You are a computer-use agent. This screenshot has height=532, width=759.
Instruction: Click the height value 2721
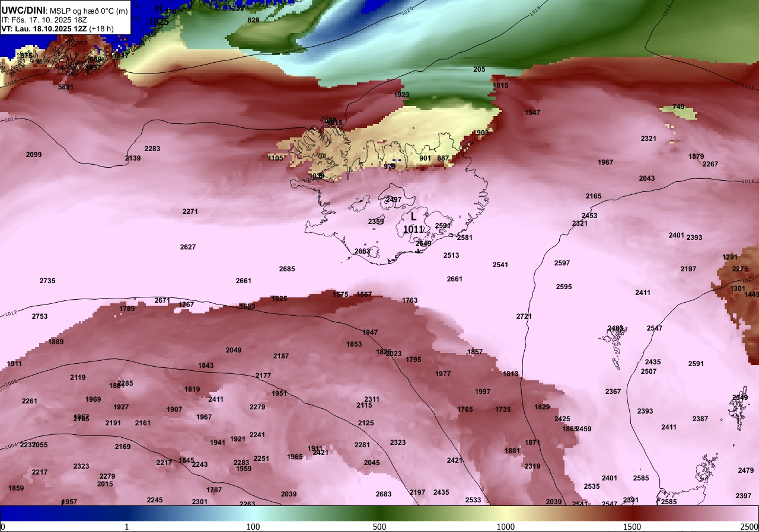[524, 316]
